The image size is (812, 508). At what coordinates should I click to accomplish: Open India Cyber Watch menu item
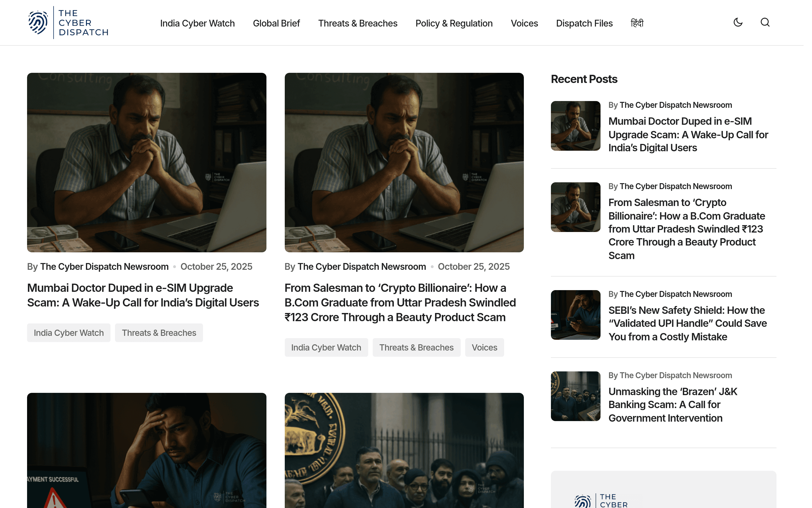[x=197, y=23]
